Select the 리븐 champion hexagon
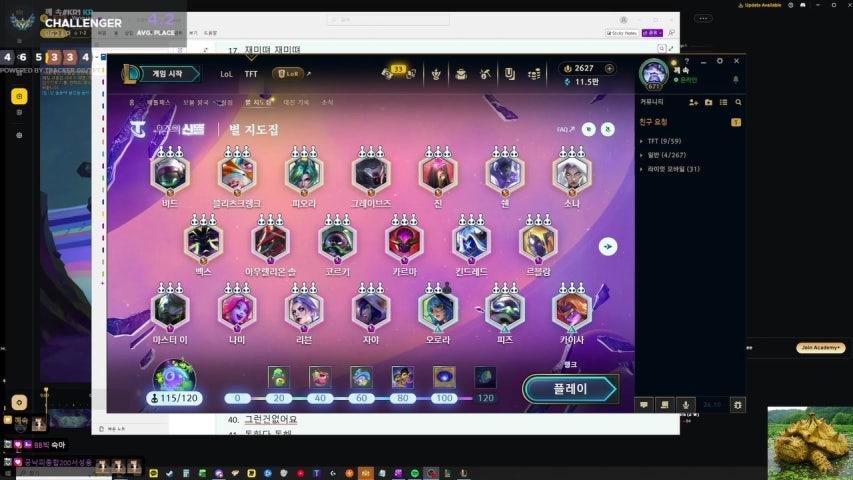This screenshot has height=480, width=853. click(x=304, y=309)
